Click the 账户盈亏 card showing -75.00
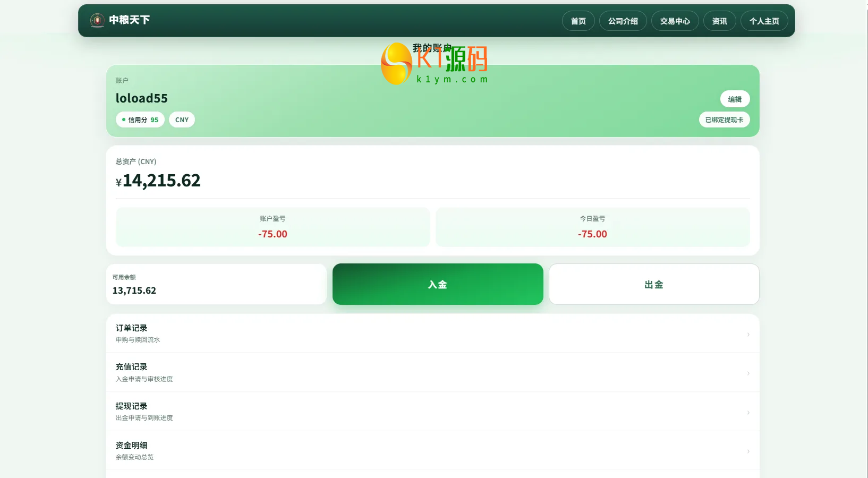This screenshot has width=868, height=478. click(273, 227)
